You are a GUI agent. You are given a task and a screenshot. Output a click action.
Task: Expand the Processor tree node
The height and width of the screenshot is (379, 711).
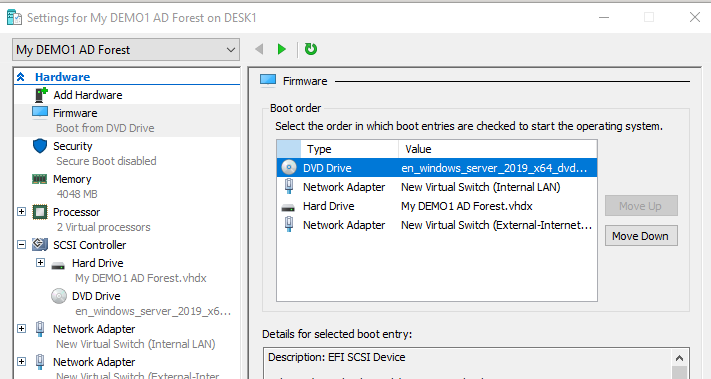point(21,212)
